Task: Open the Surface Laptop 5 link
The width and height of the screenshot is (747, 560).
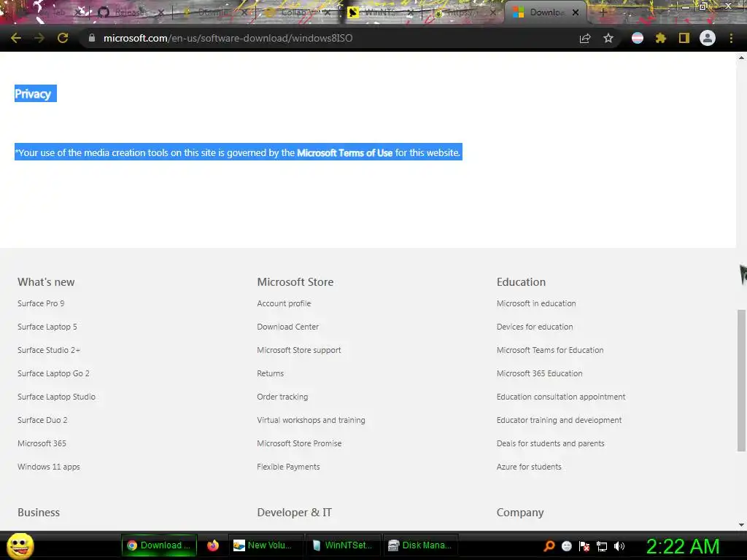Action: tap(47, 327)
